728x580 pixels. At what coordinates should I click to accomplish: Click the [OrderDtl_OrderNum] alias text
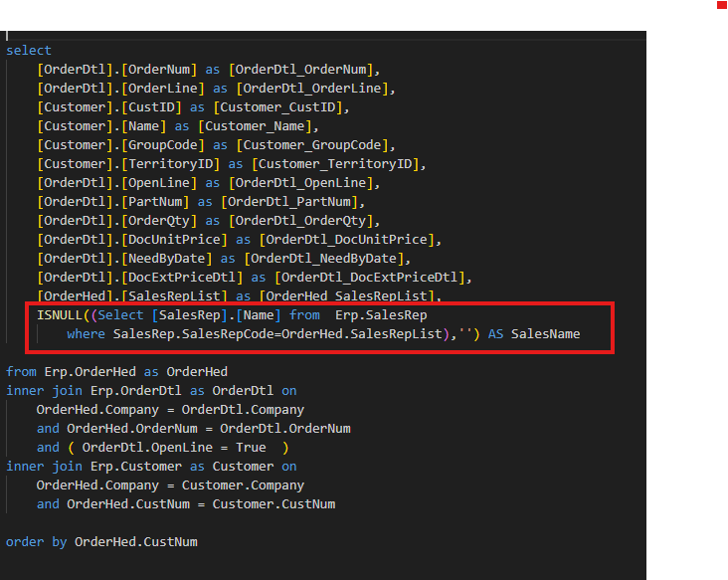(x=301, y=70)
